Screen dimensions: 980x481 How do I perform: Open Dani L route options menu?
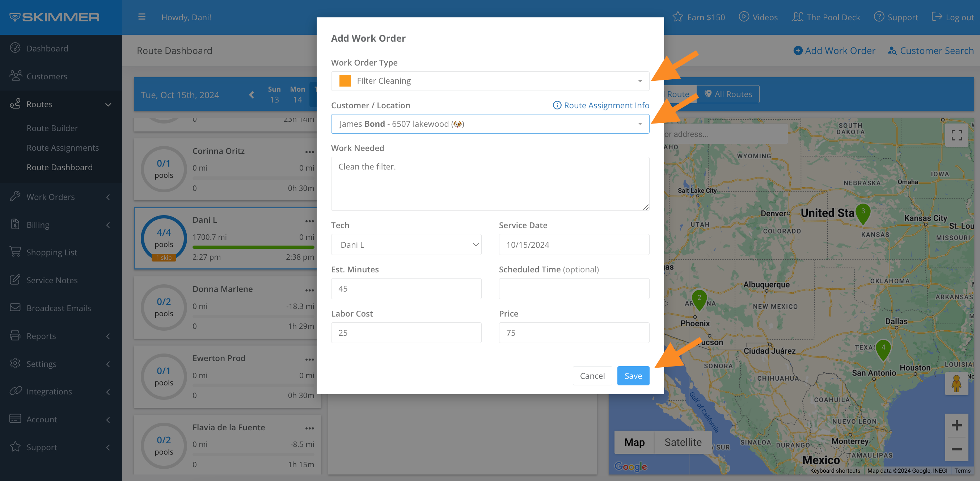[310, 221]
